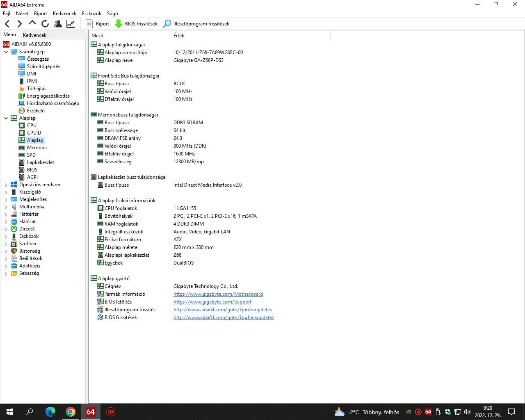The image size is (525, 420).
Task: Open the Nézet menu
Action: click(22, 14)
